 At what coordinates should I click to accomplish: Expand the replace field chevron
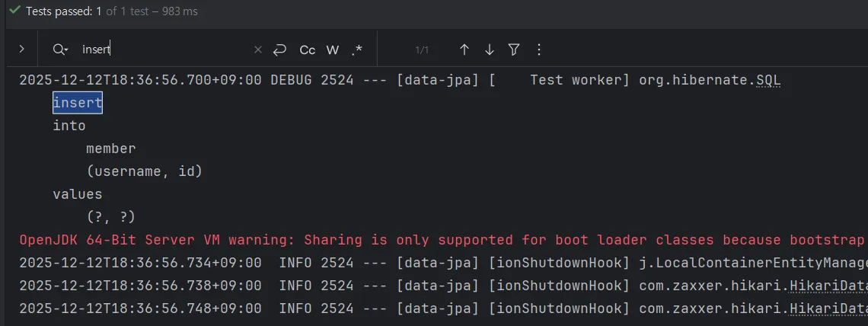point(21,50)
